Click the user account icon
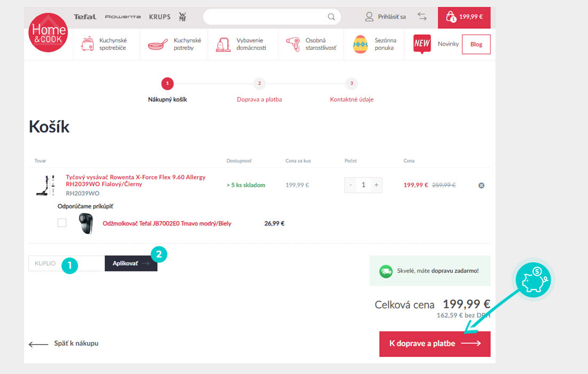 click(x=369, y=17)
